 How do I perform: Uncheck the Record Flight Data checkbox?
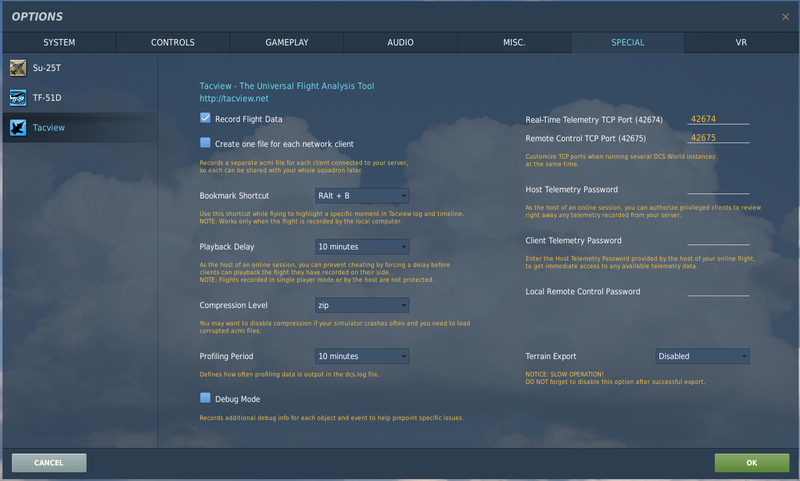(x=205, y=118)
